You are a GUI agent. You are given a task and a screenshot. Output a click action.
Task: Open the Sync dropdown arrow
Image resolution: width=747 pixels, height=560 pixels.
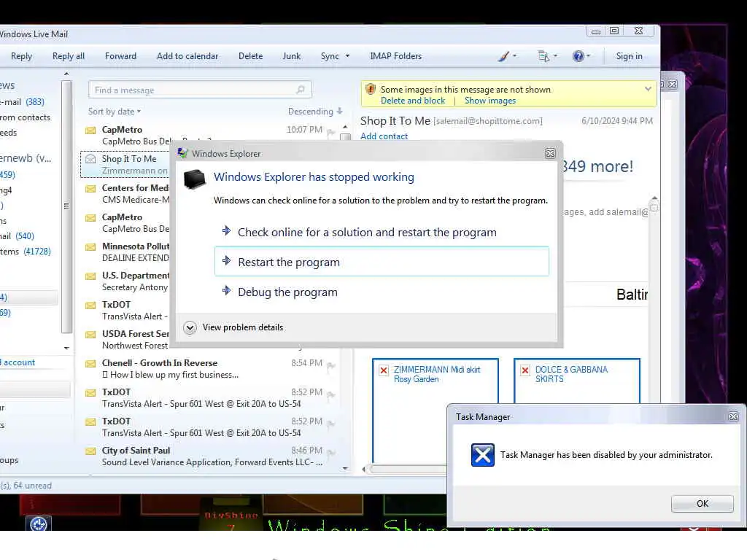click(x=347, y=56)
